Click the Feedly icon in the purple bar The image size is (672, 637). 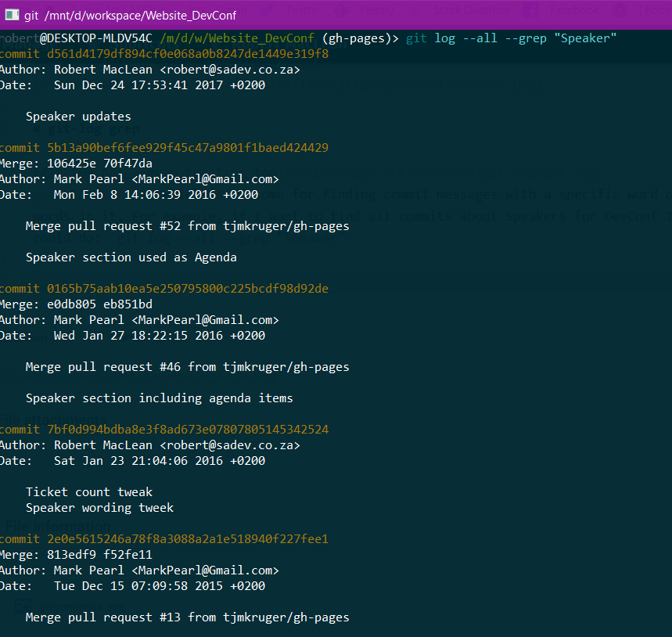click(341, 11)
